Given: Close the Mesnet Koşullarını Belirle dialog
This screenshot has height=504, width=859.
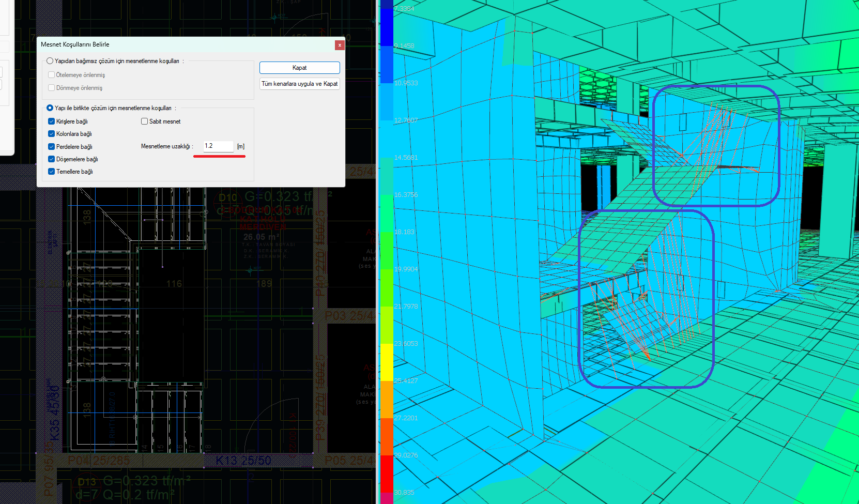Looking at the screenshot, I should click(x=340, y=45).
